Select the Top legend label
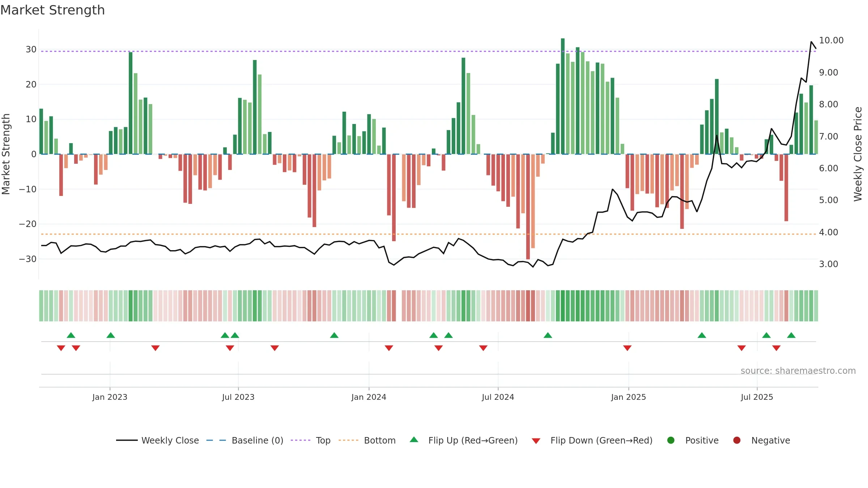 coord(323,440)
